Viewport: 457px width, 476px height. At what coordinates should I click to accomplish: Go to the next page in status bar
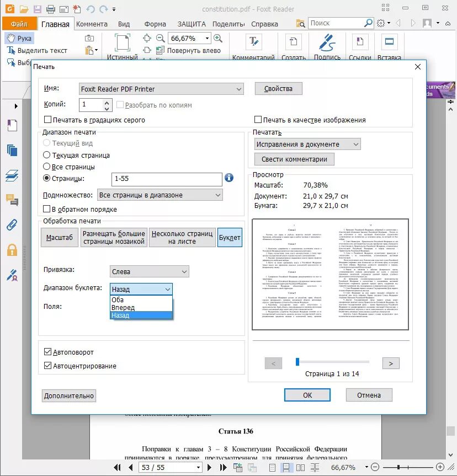coord(209,467)
